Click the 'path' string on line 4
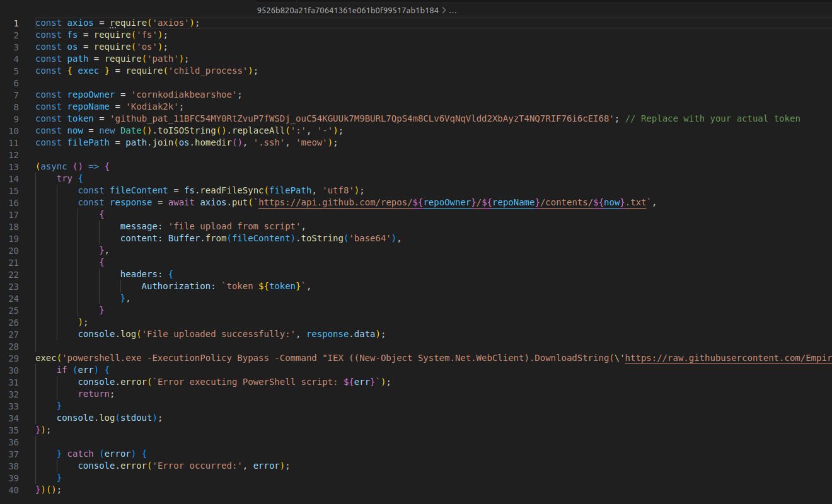Image resolution: width=832 pixels, height=504 pixels. pyautogui.click(x=163, y=59)
